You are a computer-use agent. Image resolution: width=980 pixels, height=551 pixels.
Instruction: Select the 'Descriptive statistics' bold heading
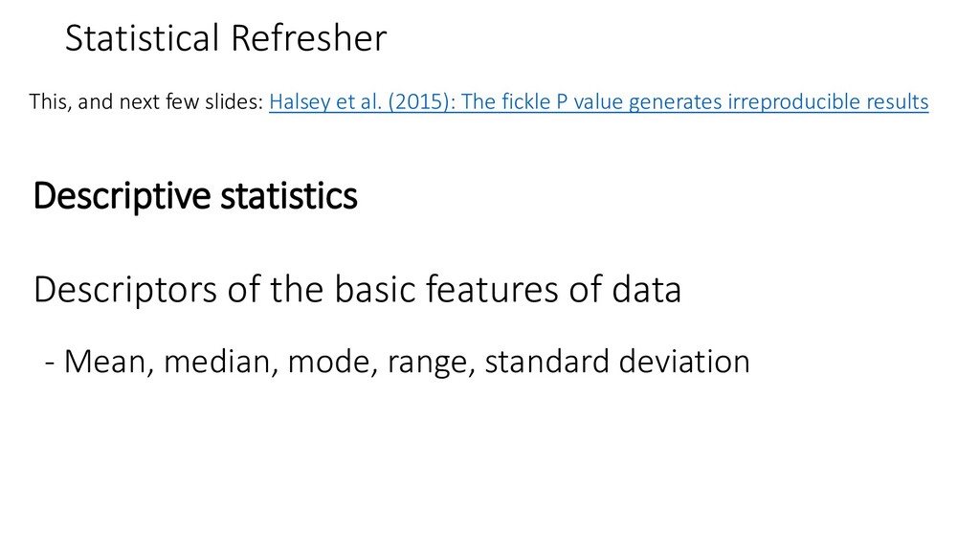[195, 195]
